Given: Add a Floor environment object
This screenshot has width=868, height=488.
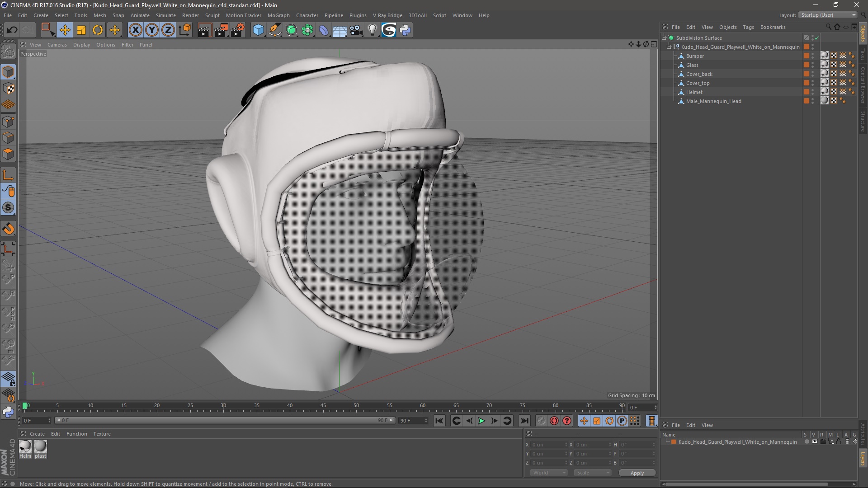Looking at the screenshot, I should tap(340, 30).
